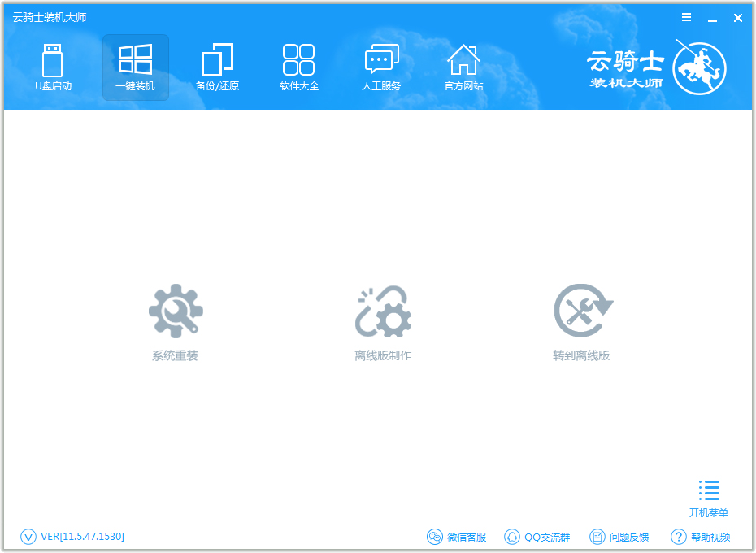Join the QQ交流群 group
The image size is (756, 553).
click(537, 537)
